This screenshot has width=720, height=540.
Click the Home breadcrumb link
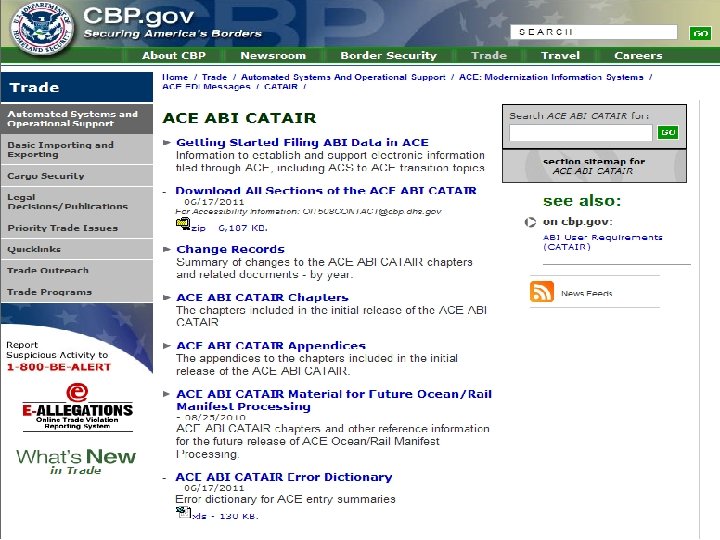[175, 77]
